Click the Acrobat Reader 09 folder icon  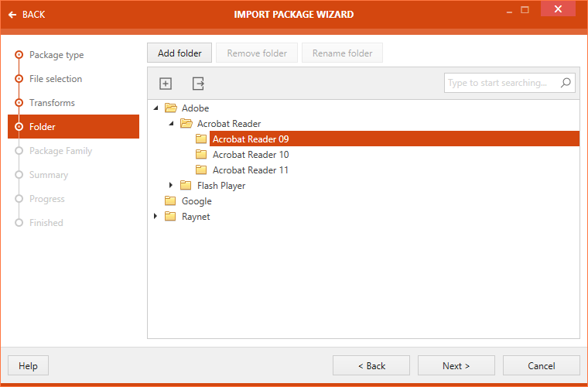point(201,139)
